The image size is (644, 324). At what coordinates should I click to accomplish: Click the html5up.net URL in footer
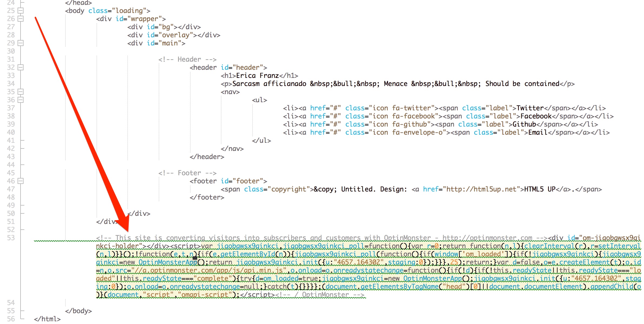(481, 189)
